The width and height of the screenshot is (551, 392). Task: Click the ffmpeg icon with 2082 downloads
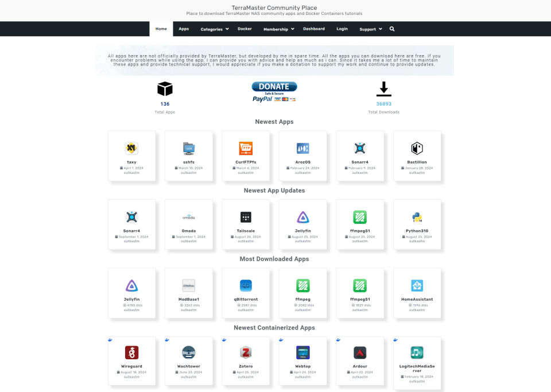pyautogui.click(x=303, y=286)
